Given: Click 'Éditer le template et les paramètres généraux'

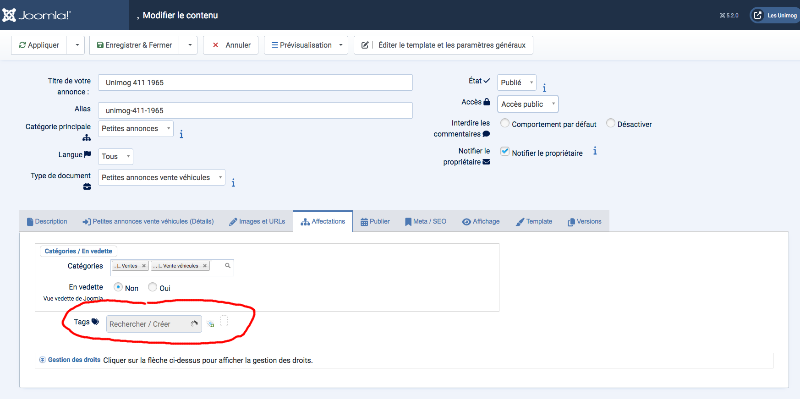Looking at the screenshot, I should tap(444, 45).
